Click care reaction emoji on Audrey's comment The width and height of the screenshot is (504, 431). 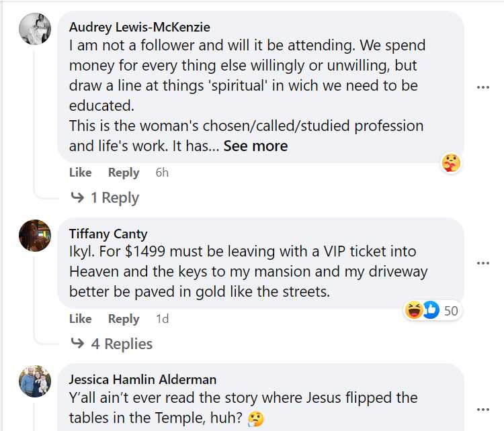(450, 162)
